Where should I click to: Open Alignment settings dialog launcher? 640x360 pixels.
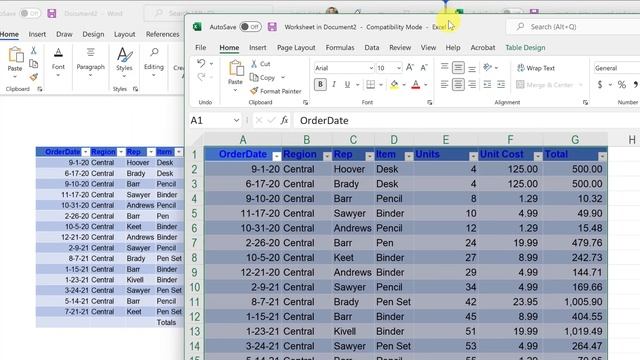(x=585, y=103)
